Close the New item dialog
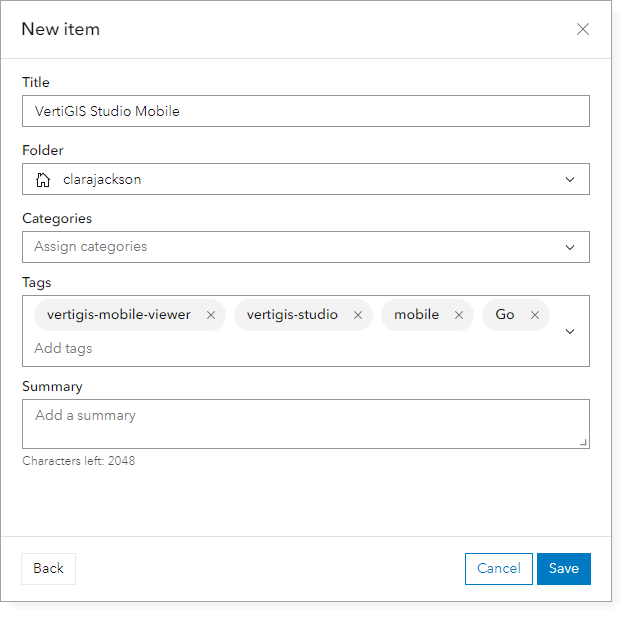 tap(583, 29)
